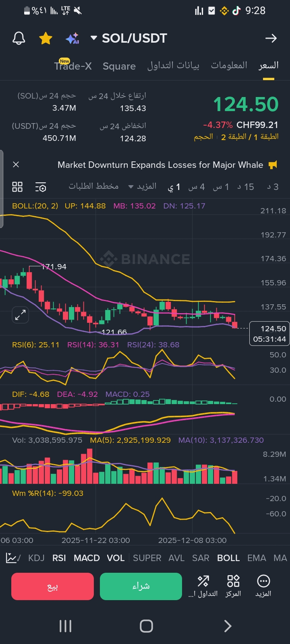Screen dimensions: 290x644
Task: Tap the yellow megaphone news icon
Action: 273,165
